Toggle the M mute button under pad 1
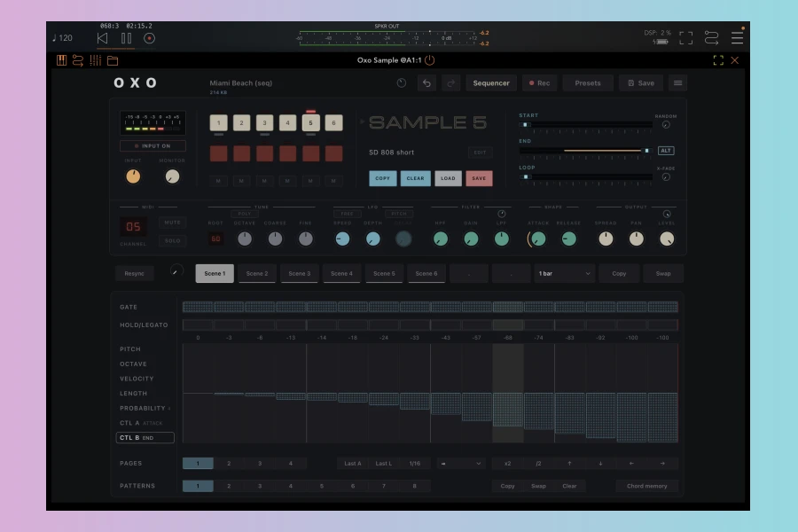798x532 pixels. click(x=218, y=181)
